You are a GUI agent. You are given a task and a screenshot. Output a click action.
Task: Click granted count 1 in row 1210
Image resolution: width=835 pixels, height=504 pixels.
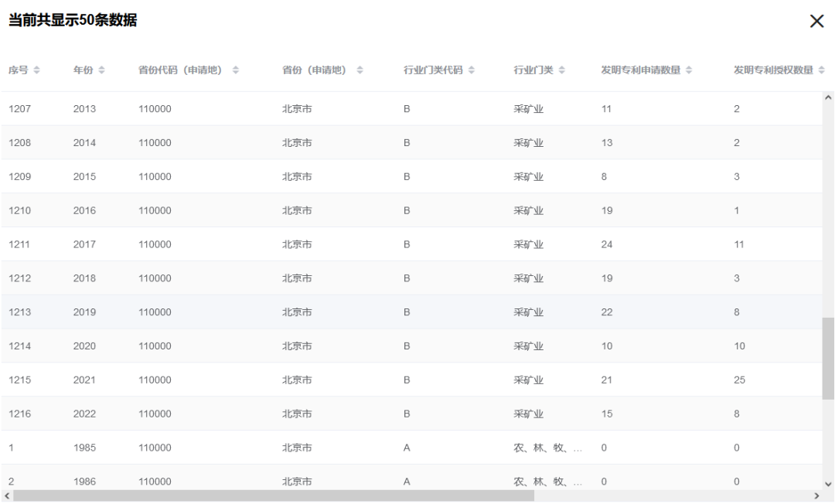[737, 211]
